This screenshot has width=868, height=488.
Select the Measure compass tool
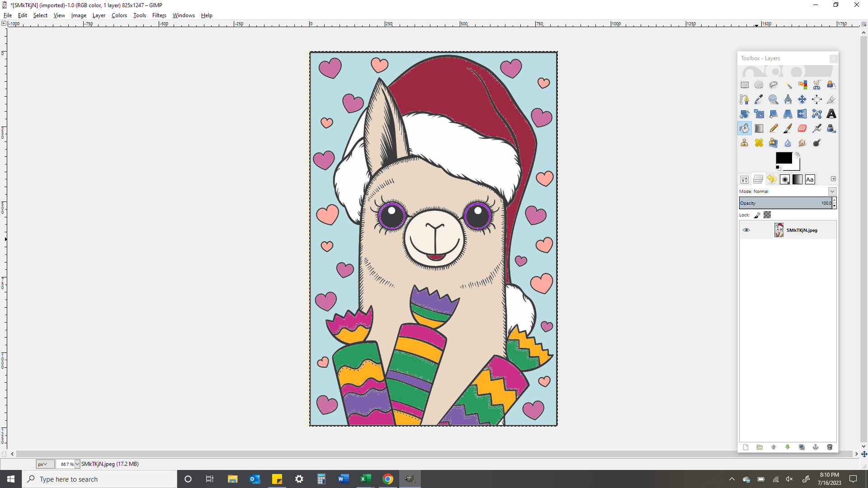click(x=788, y=99)
